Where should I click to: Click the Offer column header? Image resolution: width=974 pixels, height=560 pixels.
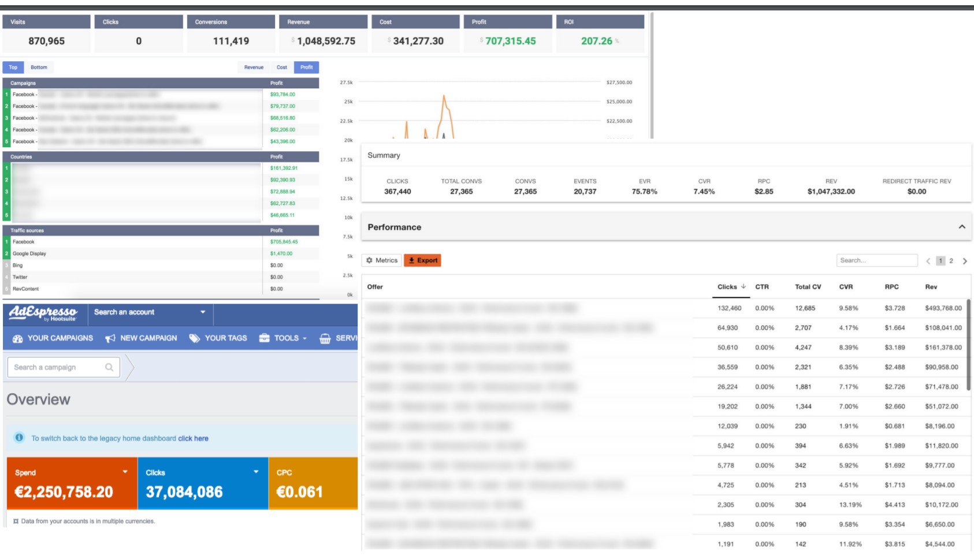tap(375, 287)
